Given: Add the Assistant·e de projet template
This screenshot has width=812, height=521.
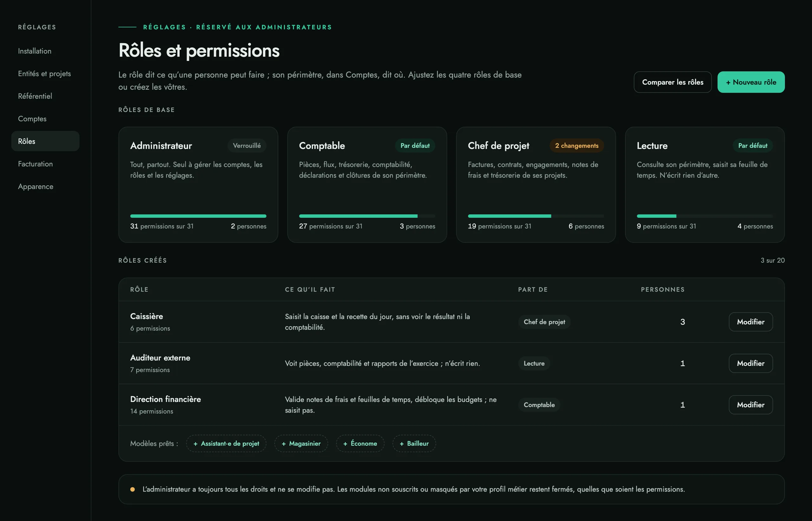Looking at the screenshot, I should tap(226, 444).
